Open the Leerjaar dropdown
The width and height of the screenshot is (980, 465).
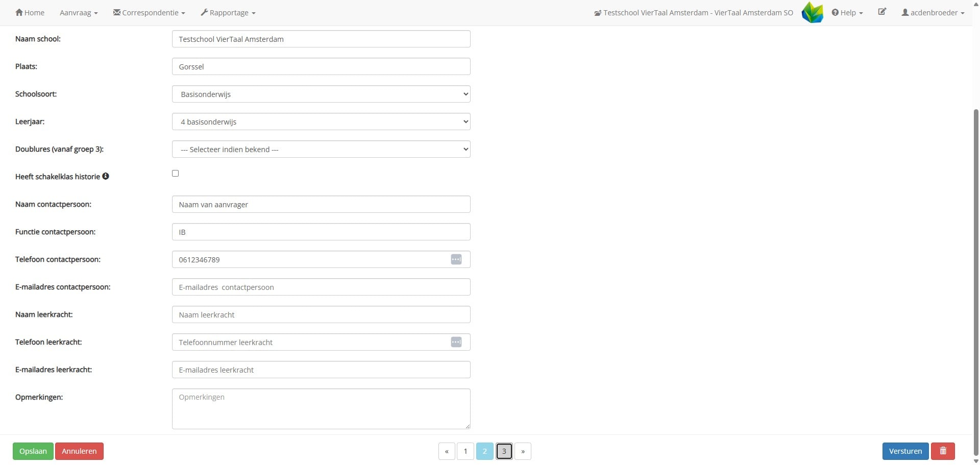321,121
